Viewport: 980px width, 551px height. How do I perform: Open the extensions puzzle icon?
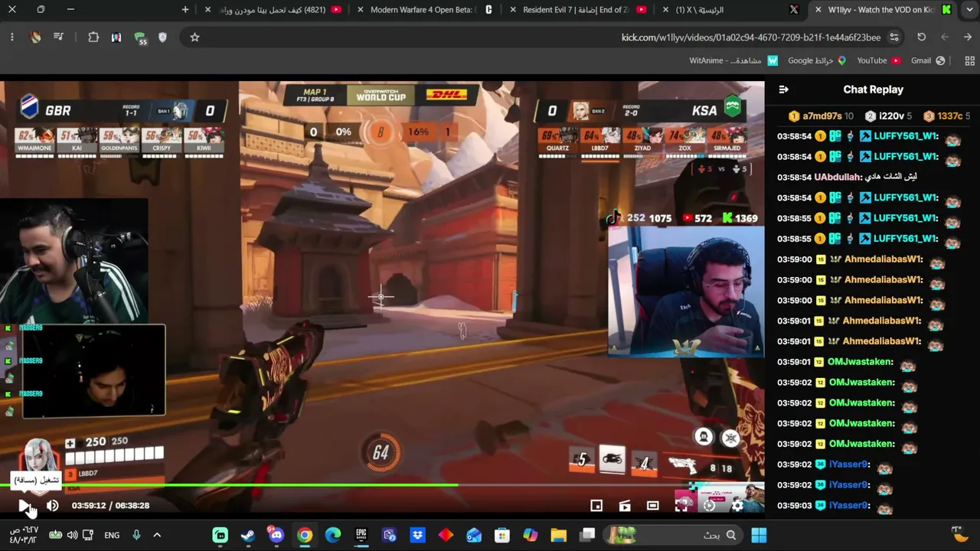[x=93, y=37]
